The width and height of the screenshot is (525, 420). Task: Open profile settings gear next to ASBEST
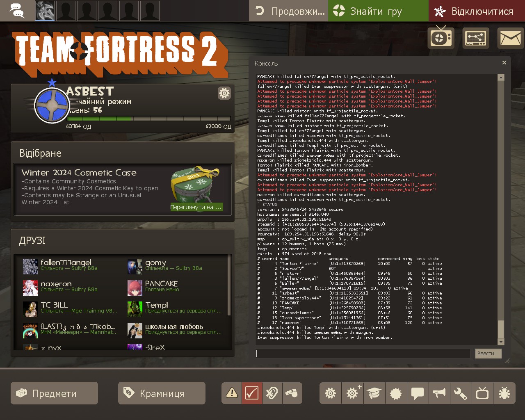[x=224, y=93]
